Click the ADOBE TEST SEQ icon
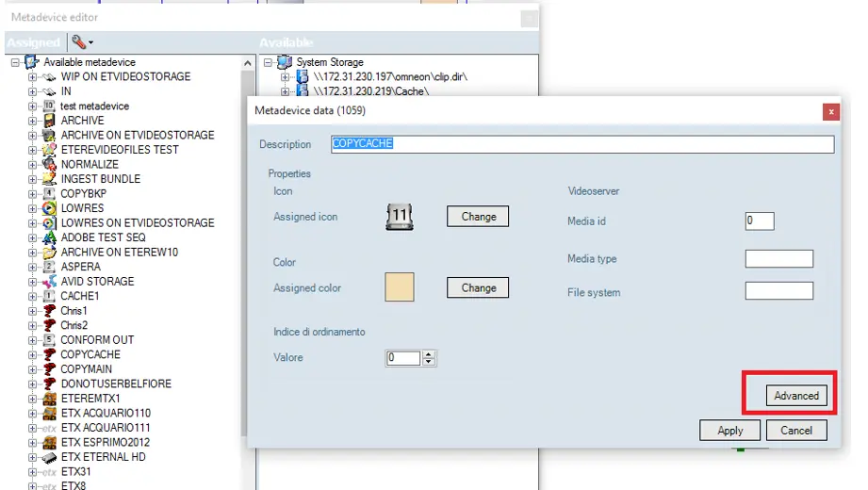This screenshot has height=490, width=868. tap(50, 237)
